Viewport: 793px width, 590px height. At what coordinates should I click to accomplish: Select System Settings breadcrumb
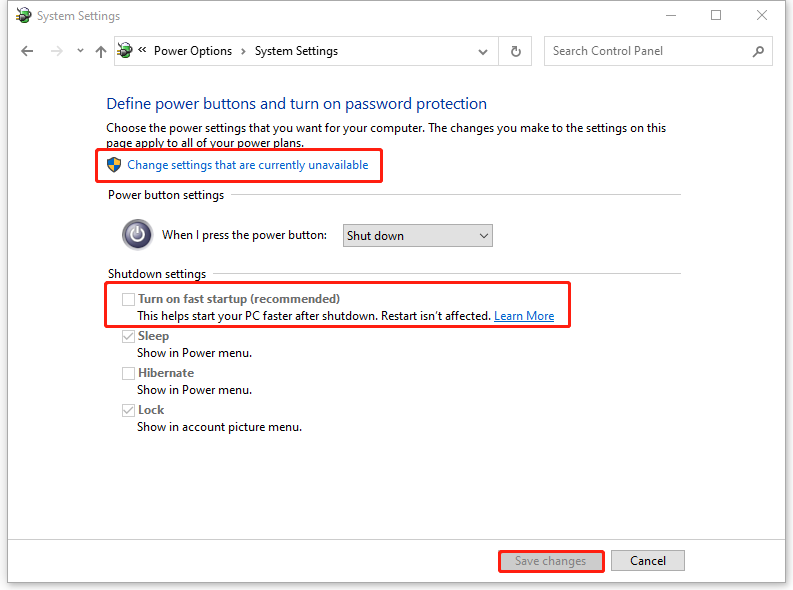pyautogui.click(x=296, y=51)
